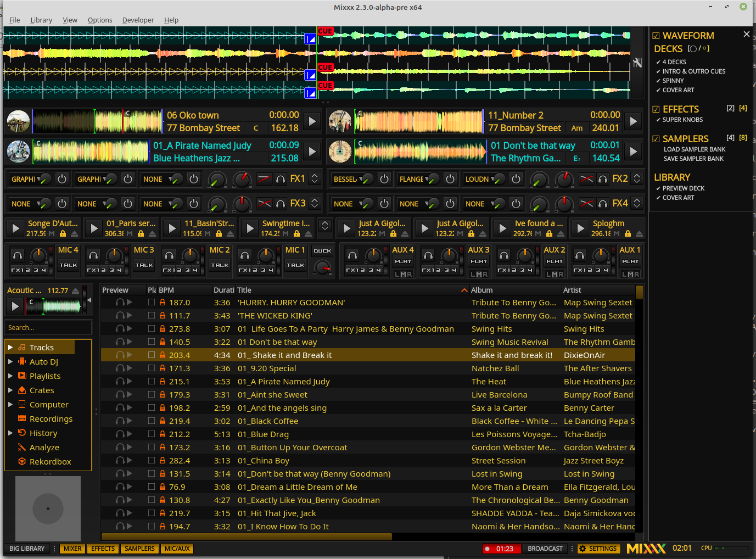This screenshot has height=559, width=756.
Task: Eject the preview deck track
Action: (75, 290)
